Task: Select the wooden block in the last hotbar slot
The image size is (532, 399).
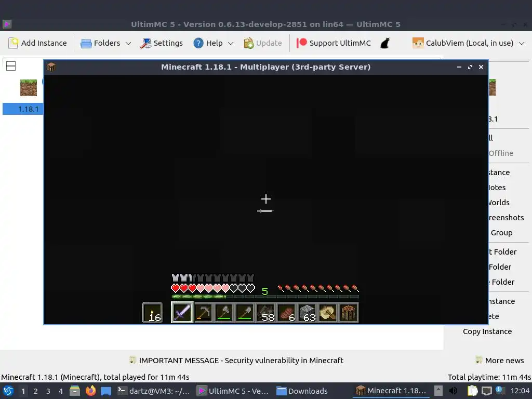Action: click(349, 312)
